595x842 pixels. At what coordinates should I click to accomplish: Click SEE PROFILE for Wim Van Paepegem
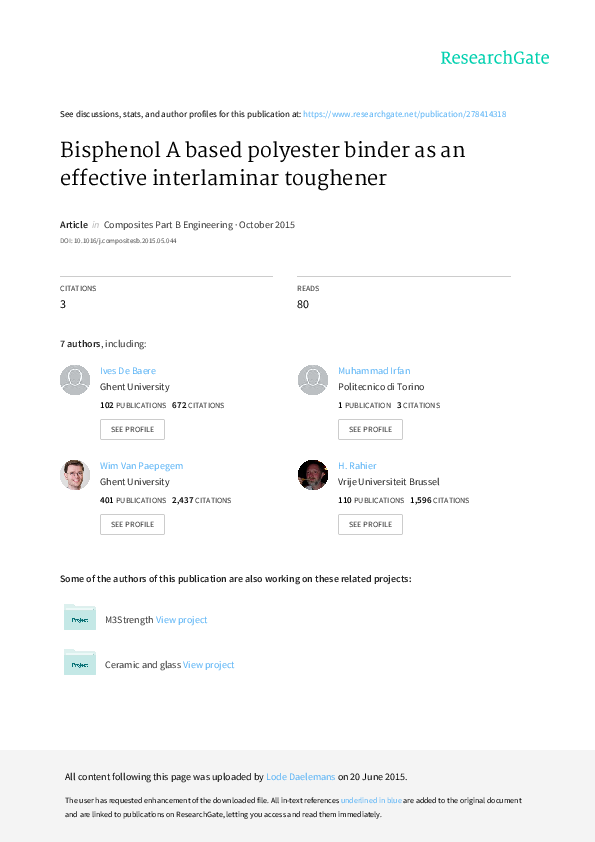132,524
